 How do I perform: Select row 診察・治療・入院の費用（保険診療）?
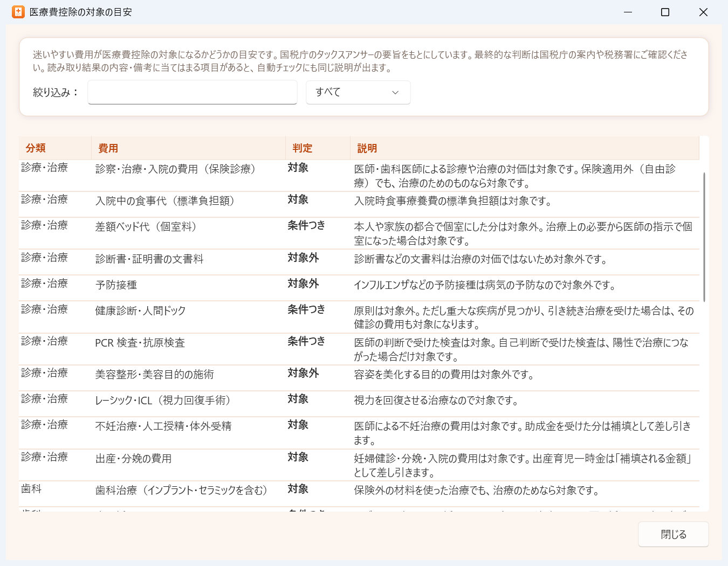coord(359,176)
